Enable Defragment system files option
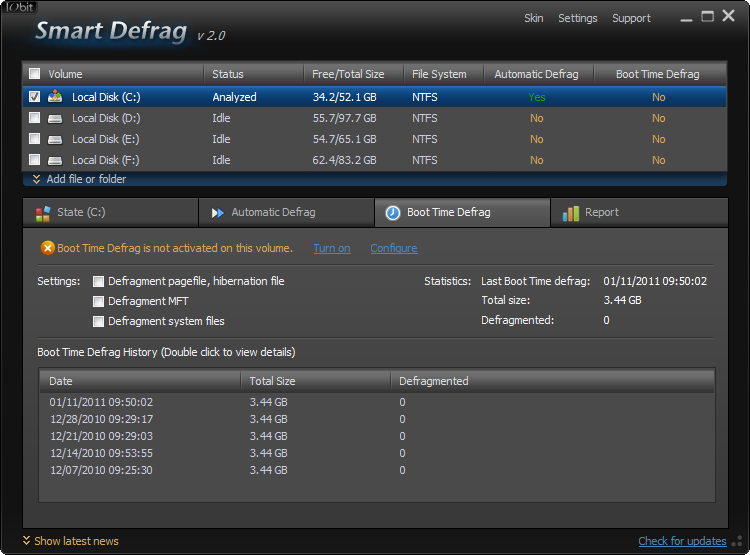Screen dimensions: 750x555 pos(98,322)
